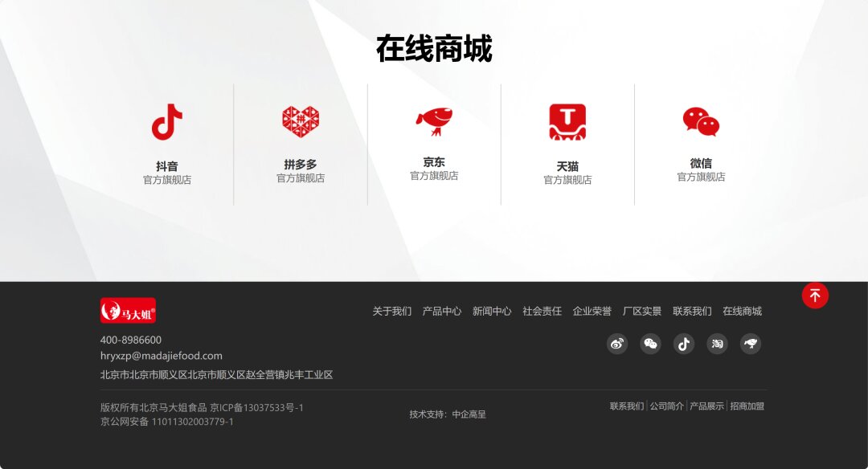Open the 中企高呈 technical support link

tap(472, 414)
